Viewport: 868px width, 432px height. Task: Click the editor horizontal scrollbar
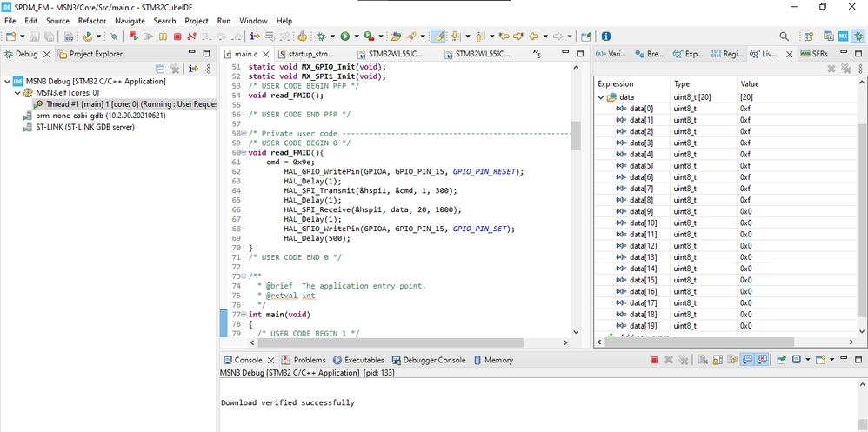392,342
